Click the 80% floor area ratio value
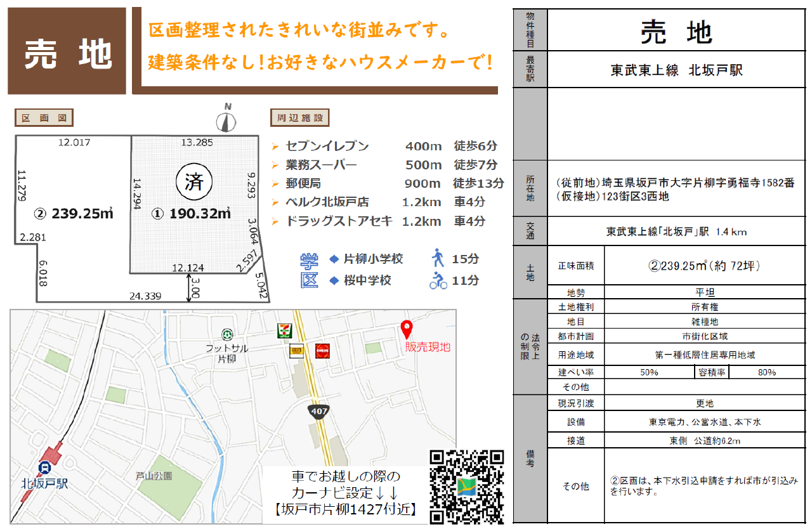Viewport: 812px width, 529px height. click(767, 372)
